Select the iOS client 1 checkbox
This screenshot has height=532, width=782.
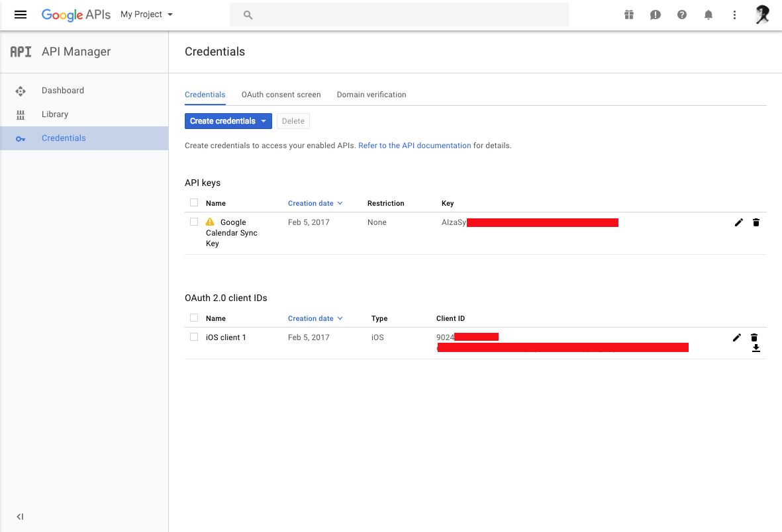(194, 337)
